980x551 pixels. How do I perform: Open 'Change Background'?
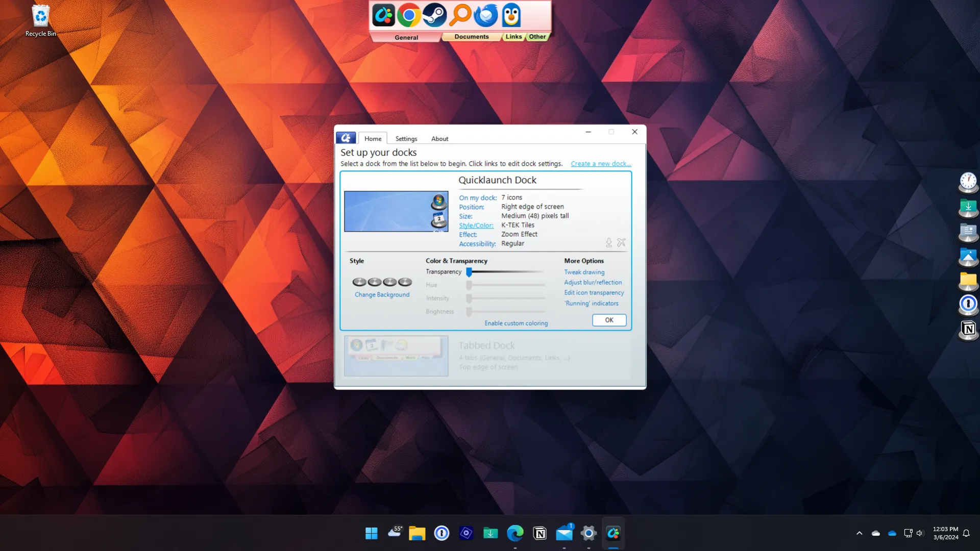coord(381,294)
